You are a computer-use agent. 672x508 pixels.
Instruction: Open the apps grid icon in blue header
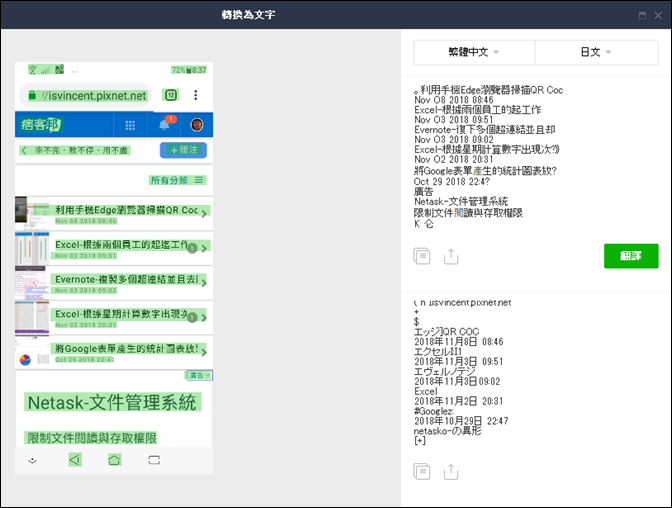pyautogui.click(x=130, y=125)
